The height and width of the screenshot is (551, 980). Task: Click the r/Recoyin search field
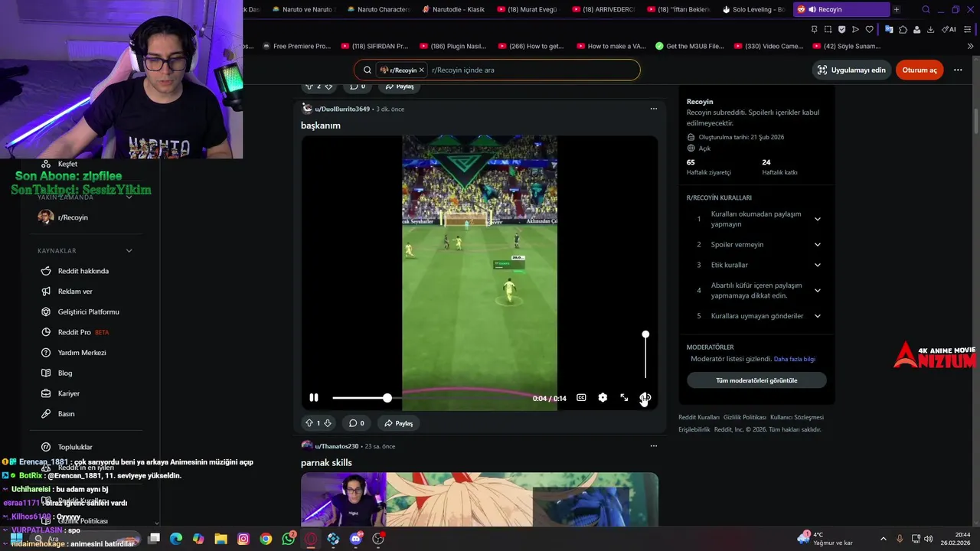(x=531, y=70)
